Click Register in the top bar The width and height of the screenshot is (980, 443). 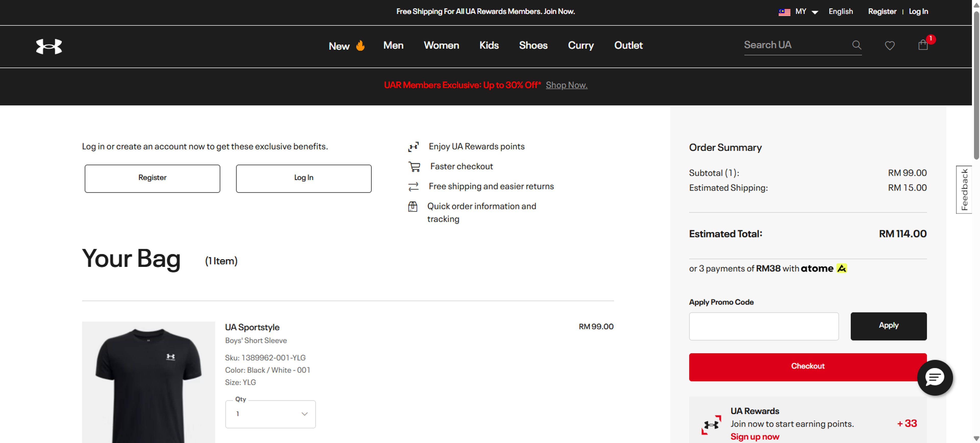tap(882, 11)
